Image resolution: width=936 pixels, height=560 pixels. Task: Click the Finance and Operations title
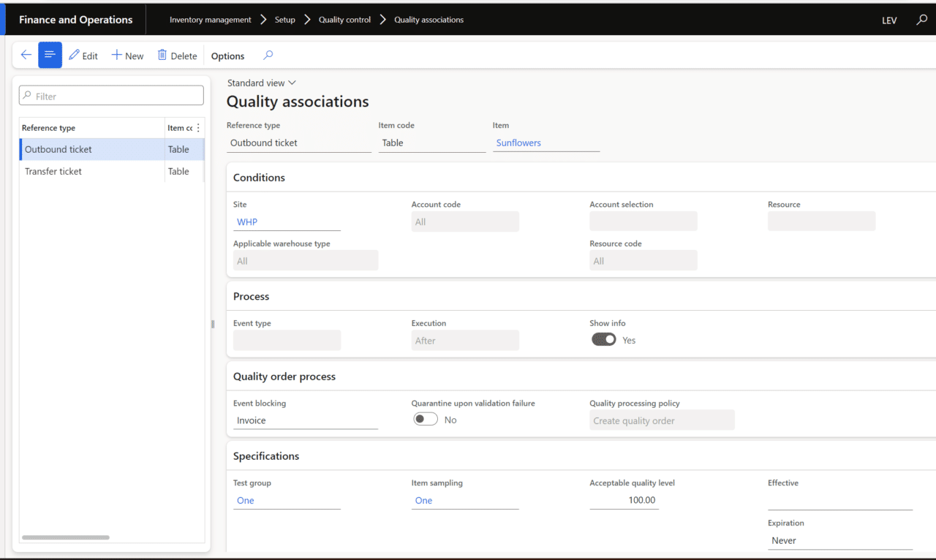point(76,20)
